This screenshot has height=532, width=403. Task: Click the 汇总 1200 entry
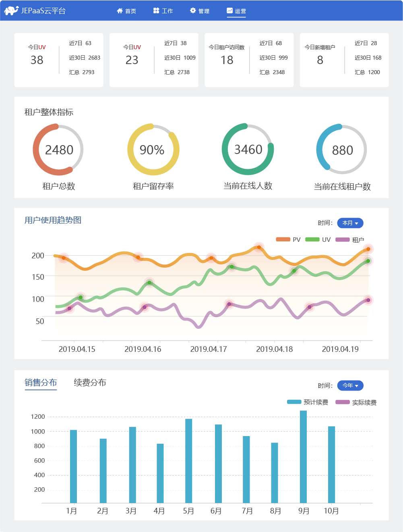(x=367, y=72)
